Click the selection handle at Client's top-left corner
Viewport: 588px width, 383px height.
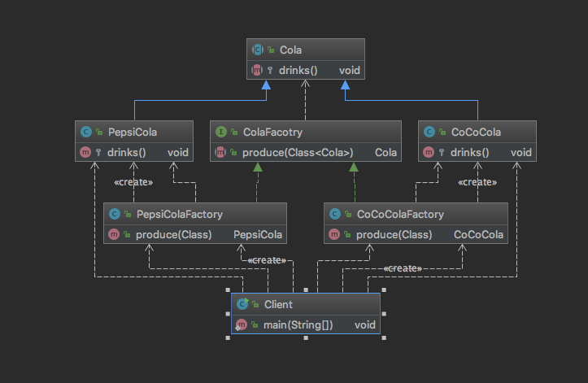coord(228,289)
